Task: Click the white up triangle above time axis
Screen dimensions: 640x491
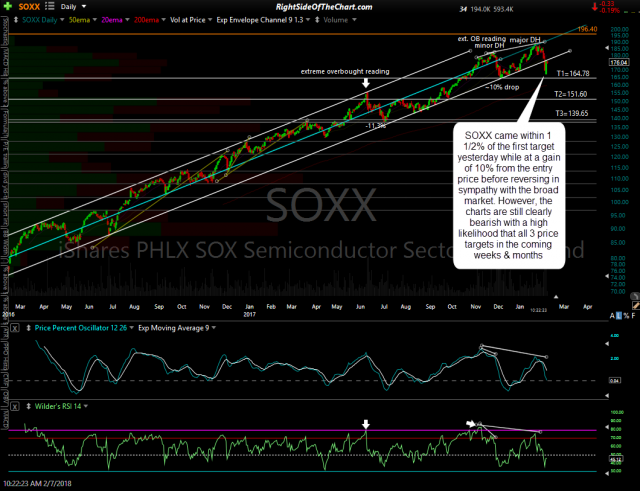Action: pyautogui.click(x=556, y=297)
